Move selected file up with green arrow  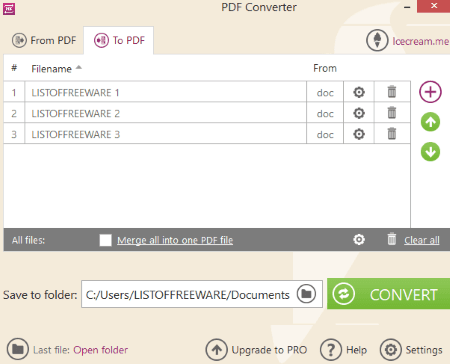[430, 122]
